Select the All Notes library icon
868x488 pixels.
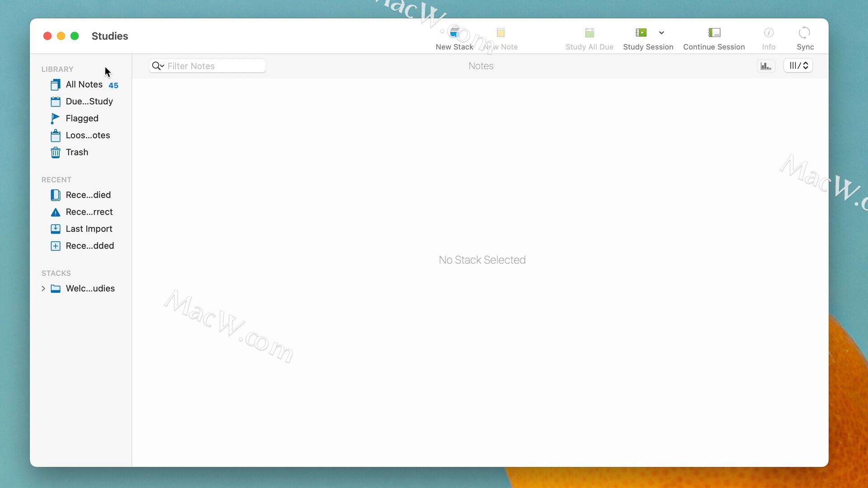click(55, 85)
